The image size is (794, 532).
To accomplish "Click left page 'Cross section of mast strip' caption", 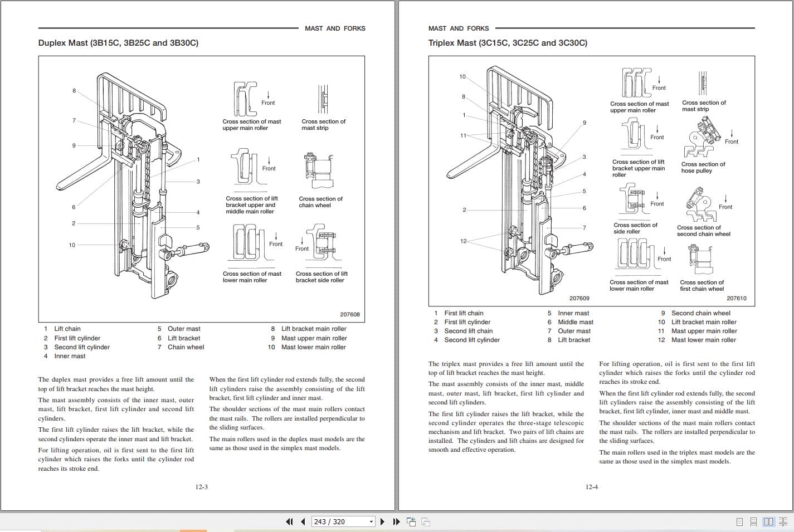I will 323,125.
